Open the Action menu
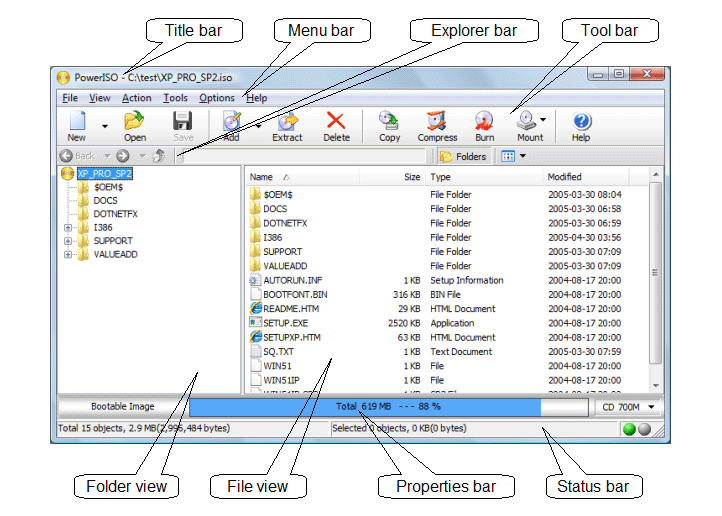The width and height of the screenshot is (722, 516). coord(137,98)
